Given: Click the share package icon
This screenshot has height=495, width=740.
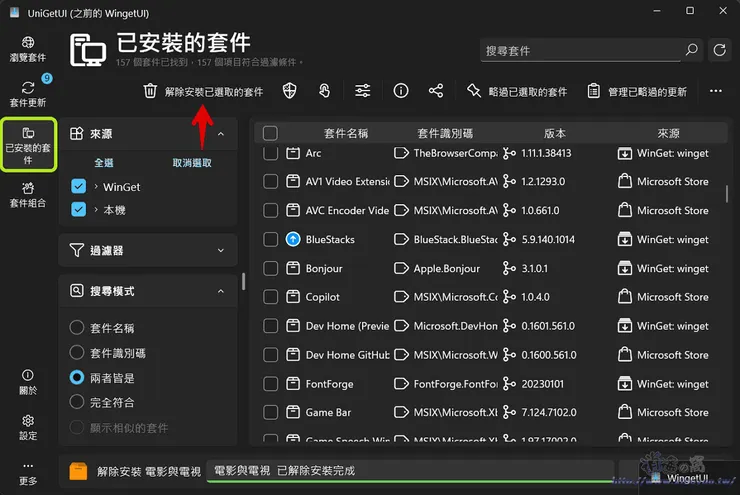Looking at the screenshot, I should 436,91.
